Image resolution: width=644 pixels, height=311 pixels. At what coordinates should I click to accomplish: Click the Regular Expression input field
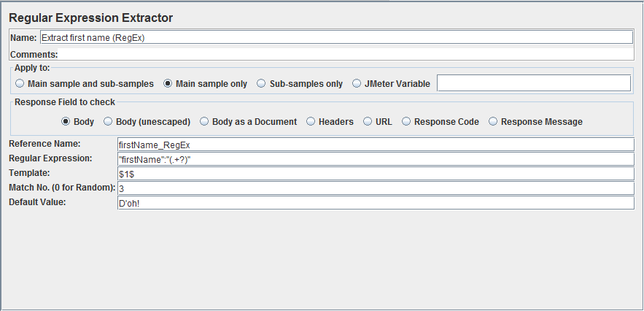click(x=376, y=159)
